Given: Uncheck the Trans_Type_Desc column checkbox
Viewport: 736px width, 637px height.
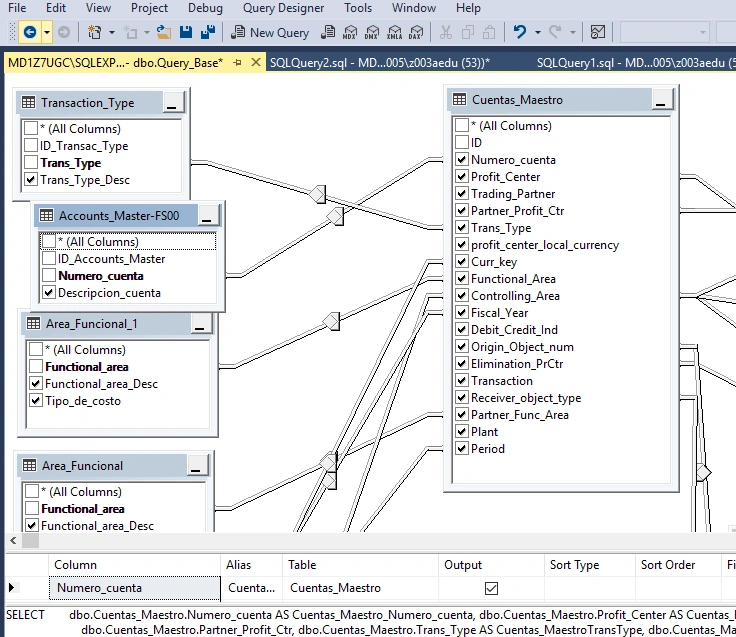Looking at the screenshot, I should coord(31,180).
